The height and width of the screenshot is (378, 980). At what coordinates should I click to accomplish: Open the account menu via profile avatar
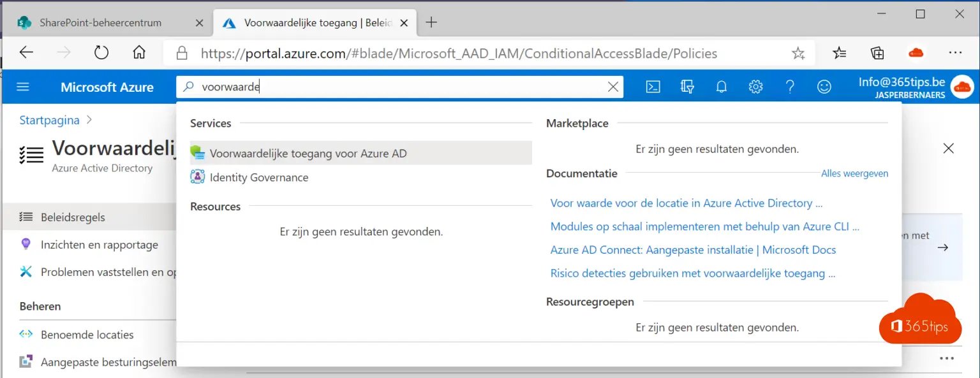click(962, 87)
